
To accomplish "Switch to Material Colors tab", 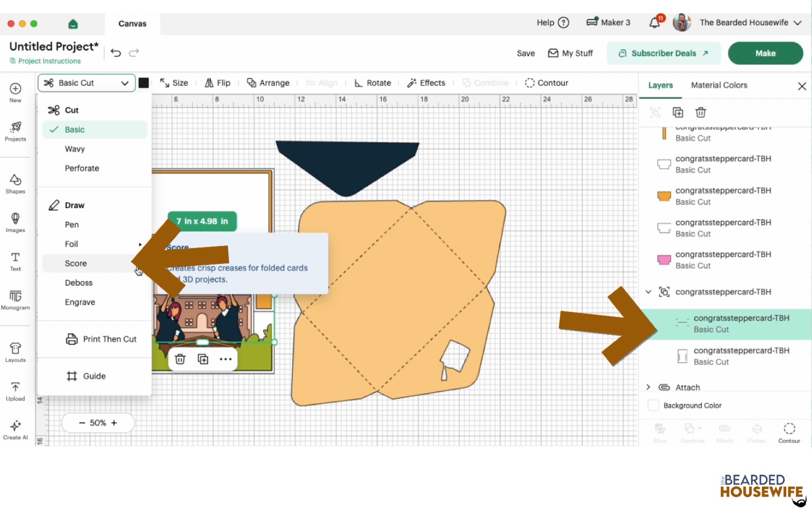I will [x=719, y=85].
